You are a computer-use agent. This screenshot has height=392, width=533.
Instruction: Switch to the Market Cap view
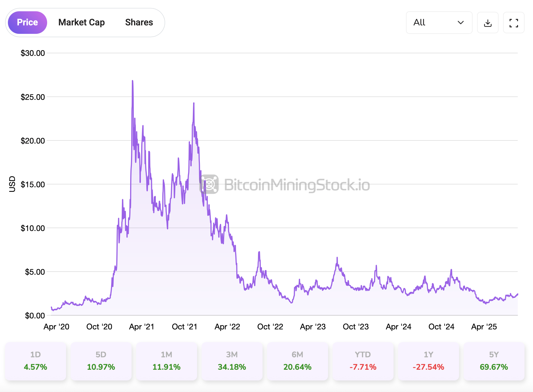[81, 22]
